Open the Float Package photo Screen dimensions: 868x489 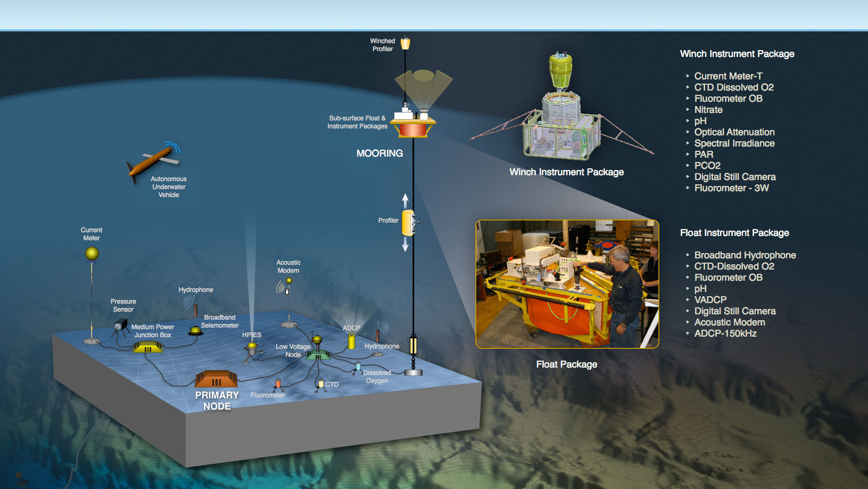coord(567,284)
